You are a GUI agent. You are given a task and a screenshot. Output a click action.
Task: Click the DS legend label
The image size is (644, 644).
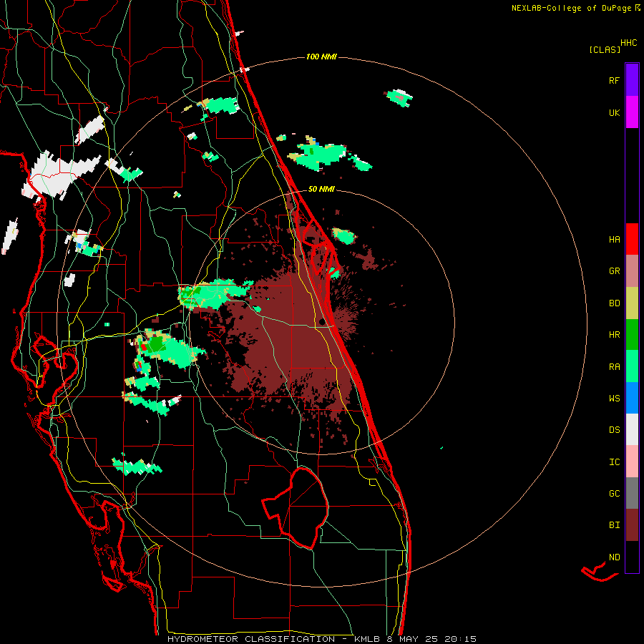[615, 430]
